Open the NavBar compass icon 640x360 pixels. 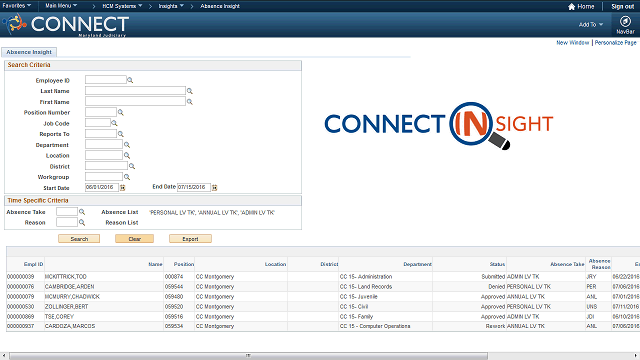(x=625, y=21)
